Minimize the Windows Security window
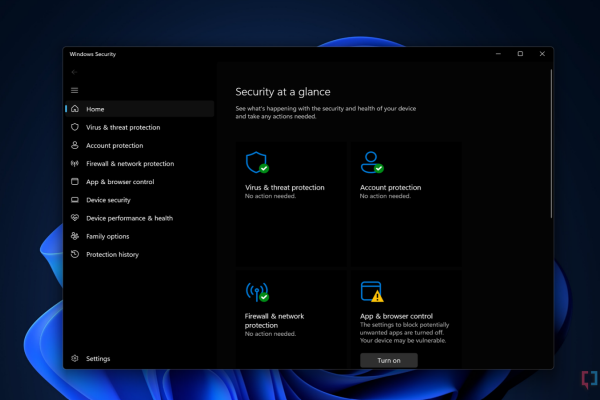The width and height of the screenshot is (600, 400). point(498,54)
